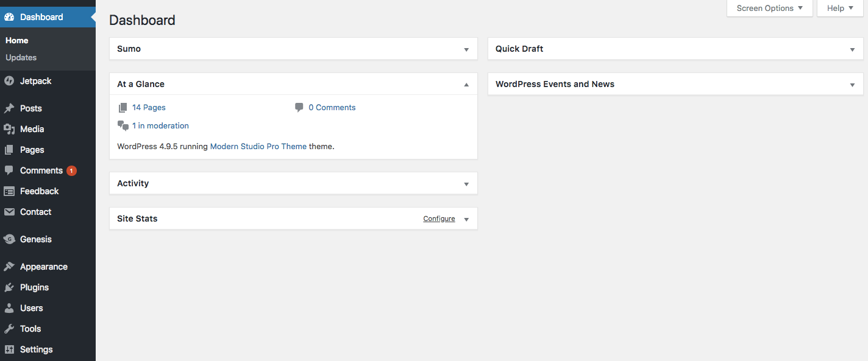Click the Genesis logo icon
Image resolution: width=868 pixels, height=361 pixels.
tap(9, 239)
